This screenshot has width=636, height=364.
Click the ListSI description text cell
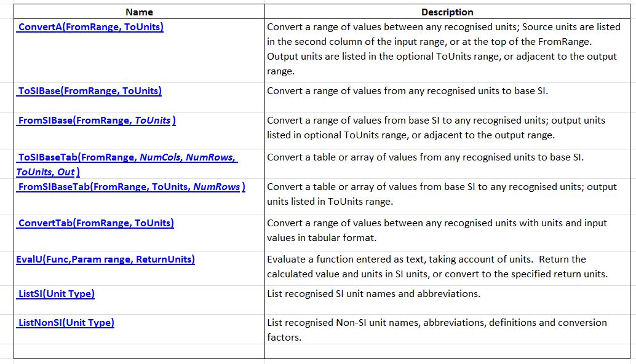pyautogui.click(x=373, y=294)
